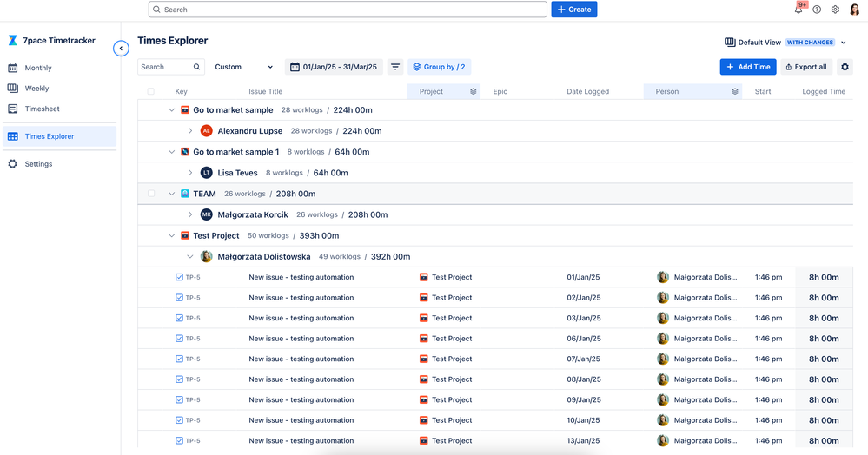Collapse Małgorzata Dolistowska's worklogs
This screenshot has height=455, width=868.
(x=190, y=256)
